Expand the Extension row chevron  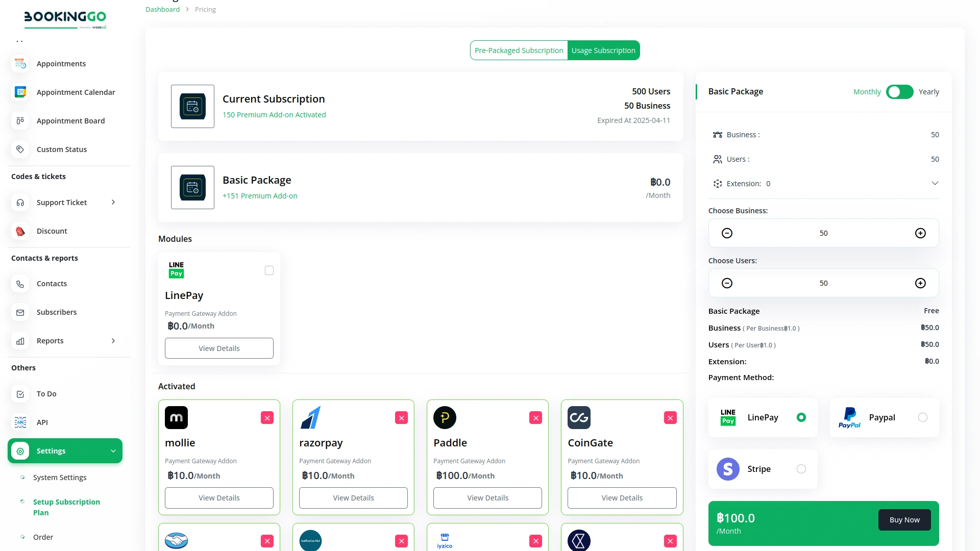tap(935, 184)
